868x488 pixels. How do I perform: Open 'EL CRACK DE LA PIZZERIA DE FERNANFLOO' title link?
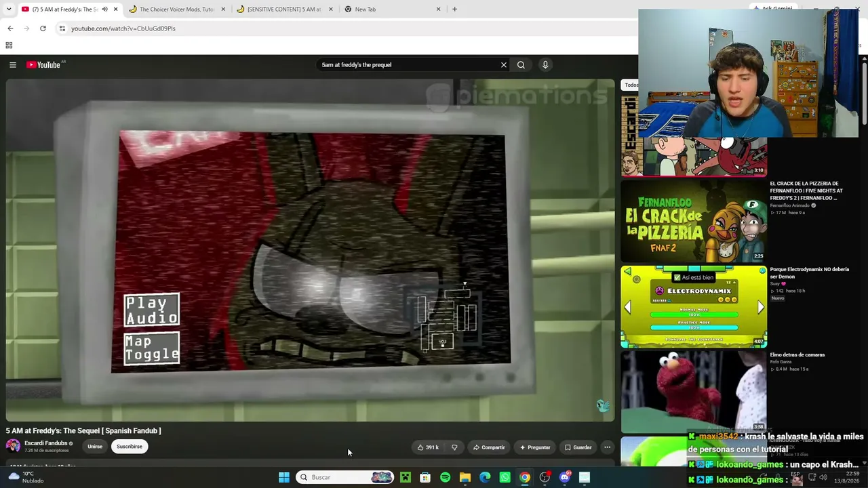806,190
